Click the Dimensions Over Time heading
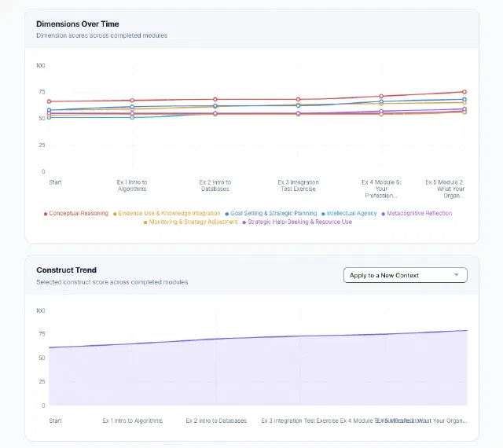 78,24
